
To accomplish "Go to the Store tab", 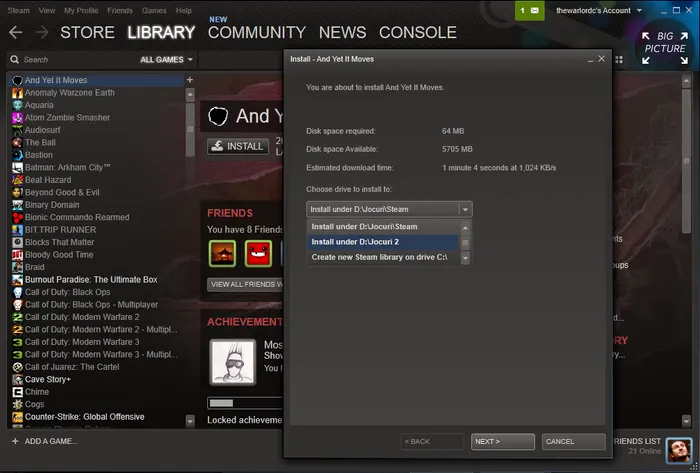I will point(88,32).
